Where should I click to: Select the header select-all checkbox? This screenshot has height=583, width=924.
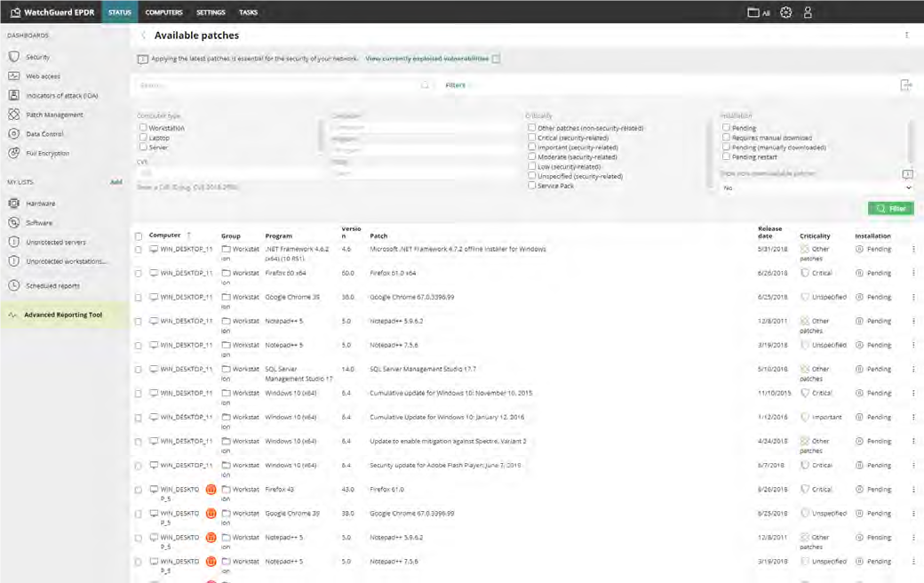click(x=139, y=236)
